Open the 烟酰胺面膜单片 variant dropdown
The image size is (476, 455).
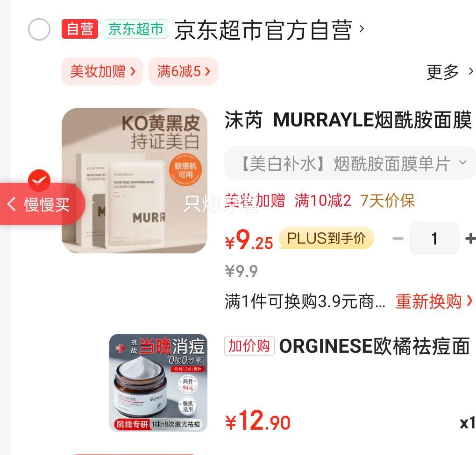350,163
